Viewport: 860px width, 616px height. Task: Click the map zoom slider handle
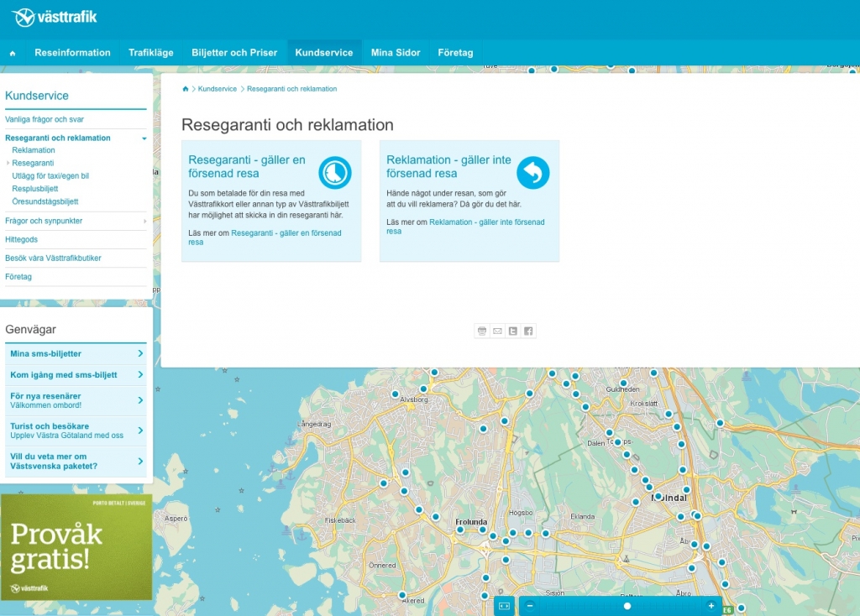tap(627, 606)
